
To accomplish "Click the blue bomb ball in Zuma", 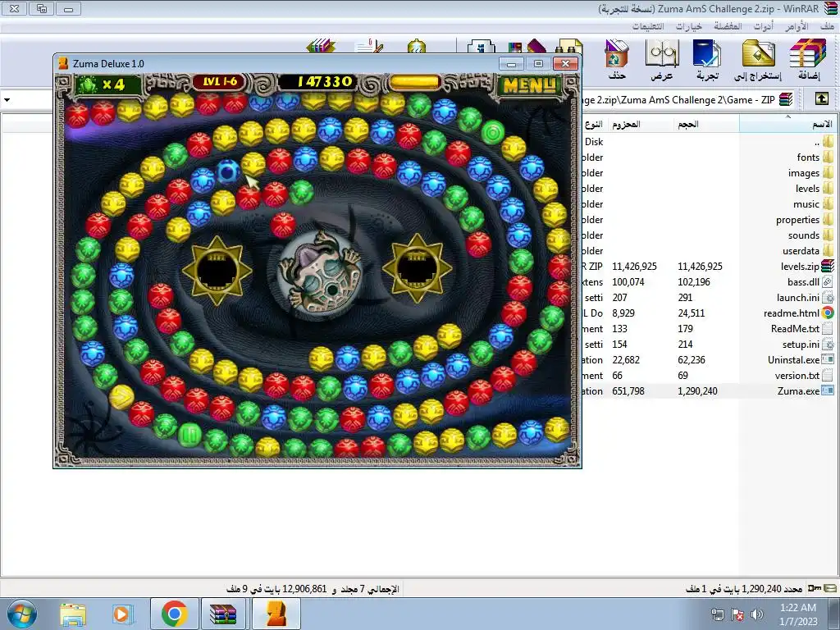I will click(228, 171).
